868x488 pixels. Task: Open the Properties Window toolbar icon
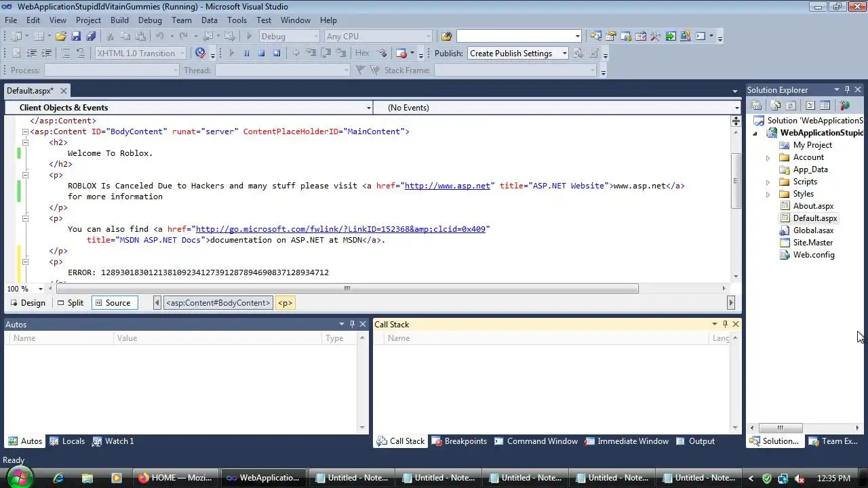point(611,36)
